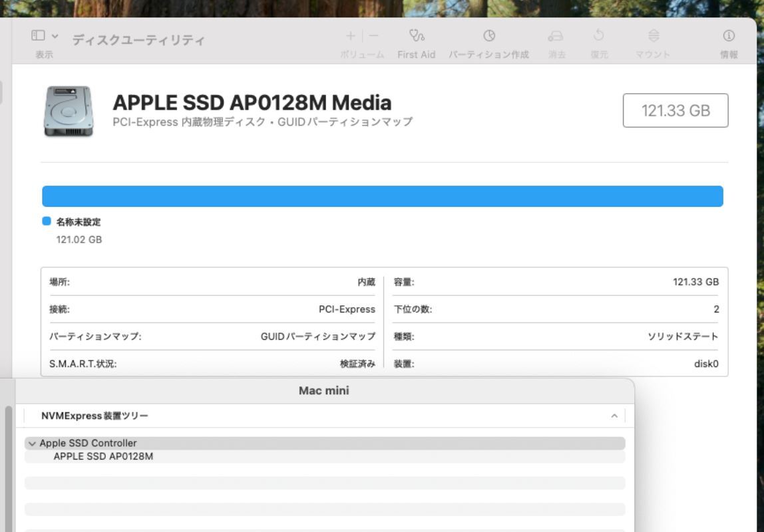764x532 pixels.
Task: Open the Info circle icon
Action: [x=729, y=36]
